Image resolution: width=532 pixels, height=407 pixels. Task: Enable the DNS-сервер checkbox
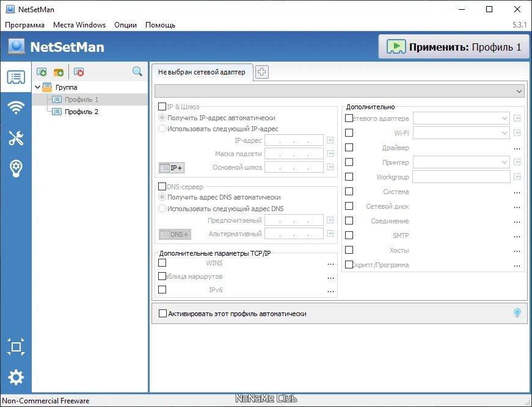click(162, 186)
